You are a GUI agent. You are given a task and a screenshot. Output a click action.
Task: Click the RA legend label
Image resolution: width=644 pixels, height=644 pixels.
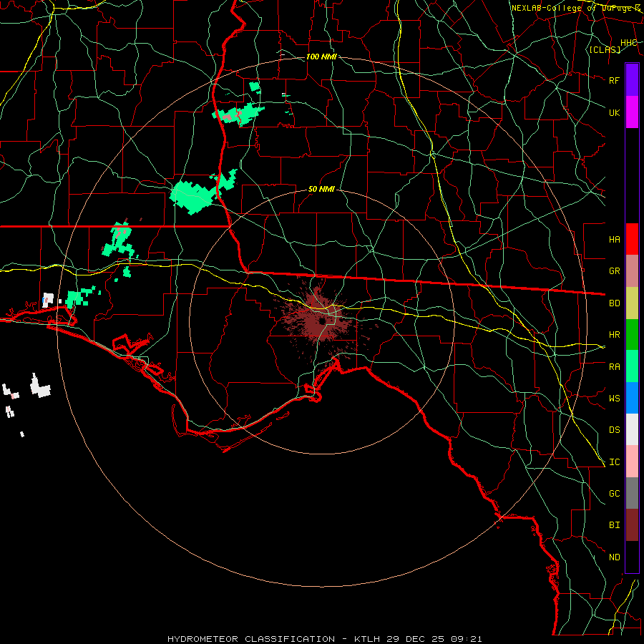[615, 367]
